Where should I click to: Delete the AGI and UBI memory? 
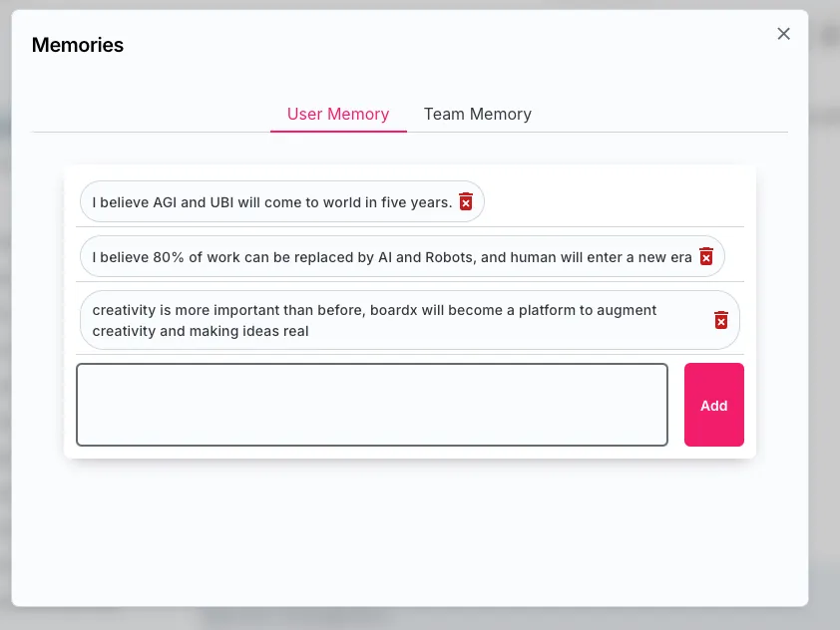coord(466,201)
